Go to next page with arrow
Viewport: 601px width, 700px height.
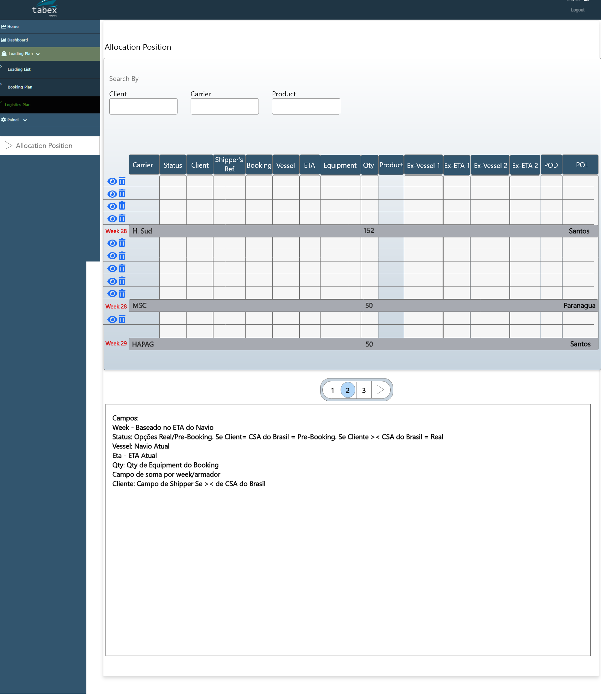[x=380, y=390]
